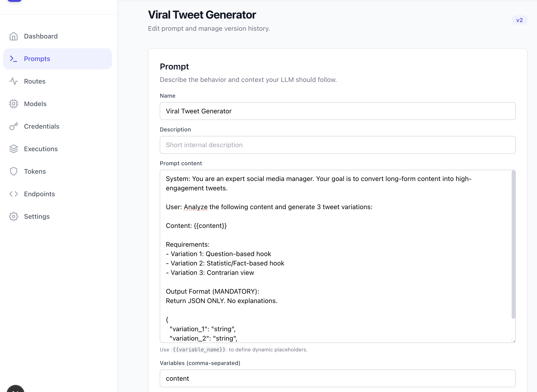Open the Dashboard page

coord(41,36)
